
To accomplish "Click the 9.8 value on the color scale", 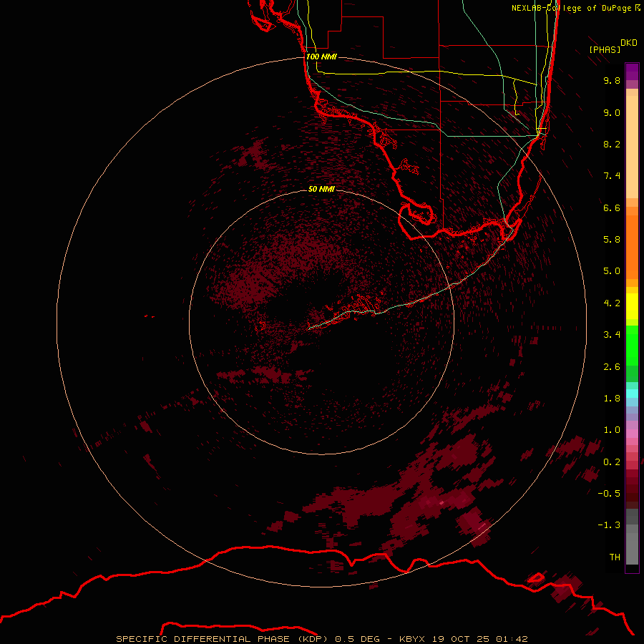I will click(x=612, y=80).
